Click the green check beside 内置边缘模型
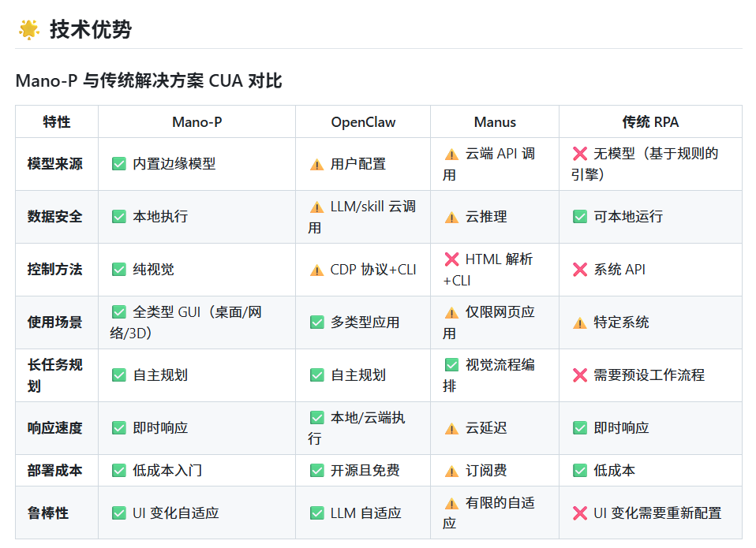This screenshot has width=756, height=548. (118, 164)
